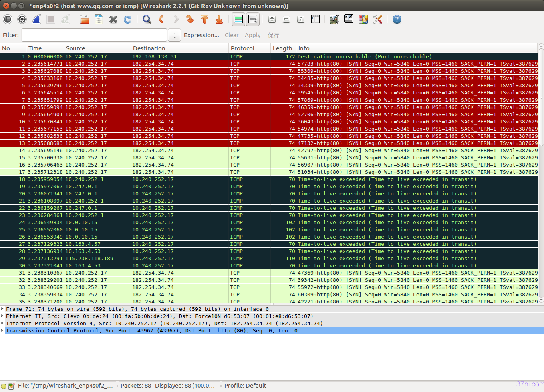The height and width of the screenshot is (392, 544).
Task: Click the Clear filter button
Action: pos(232,35)
